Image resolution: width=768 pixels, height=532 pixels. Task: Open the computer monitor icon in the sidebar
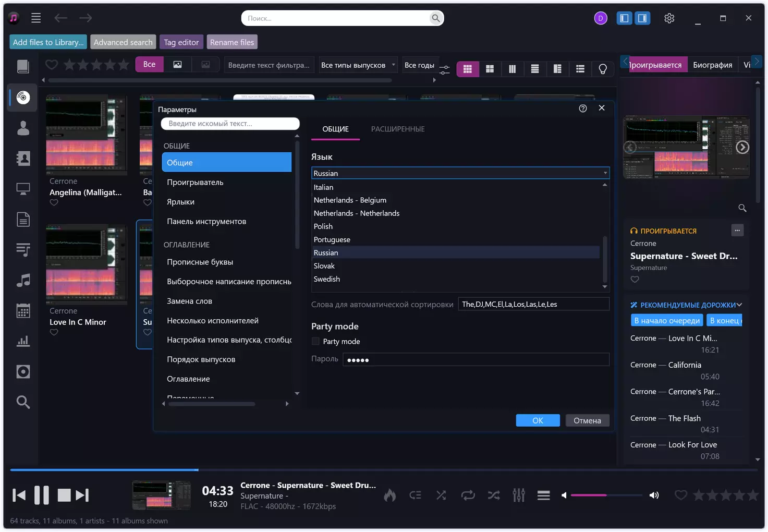(23, 189)
